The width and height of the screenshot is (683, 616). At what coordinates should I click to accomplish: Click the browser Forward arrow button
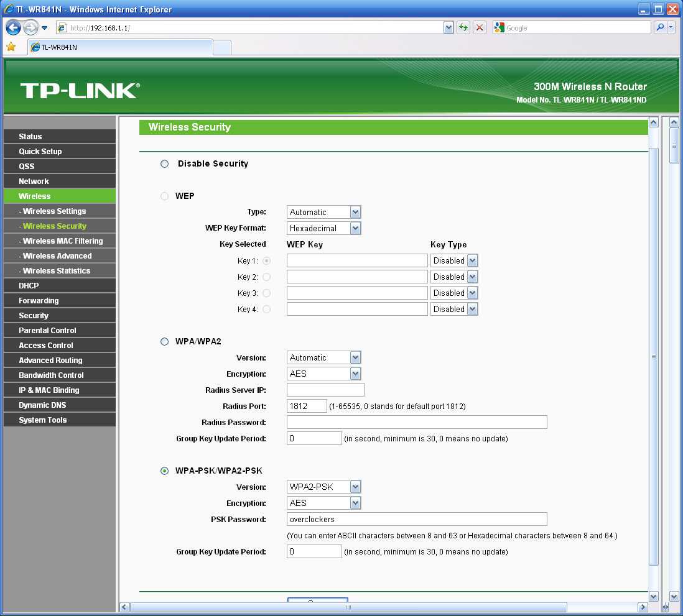tap(30, 28)
